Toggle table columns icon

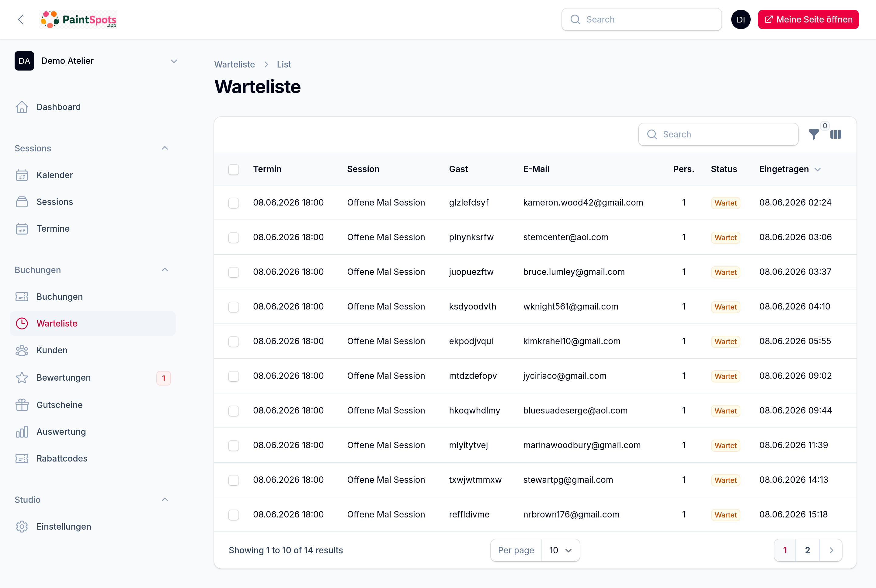point(836,134)
